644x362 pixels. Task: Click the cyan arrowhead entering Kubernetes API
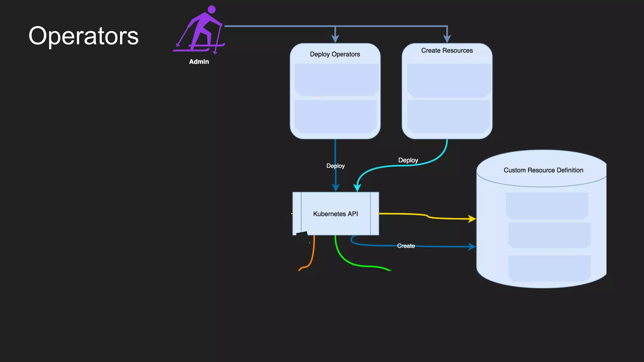(357, 188)
